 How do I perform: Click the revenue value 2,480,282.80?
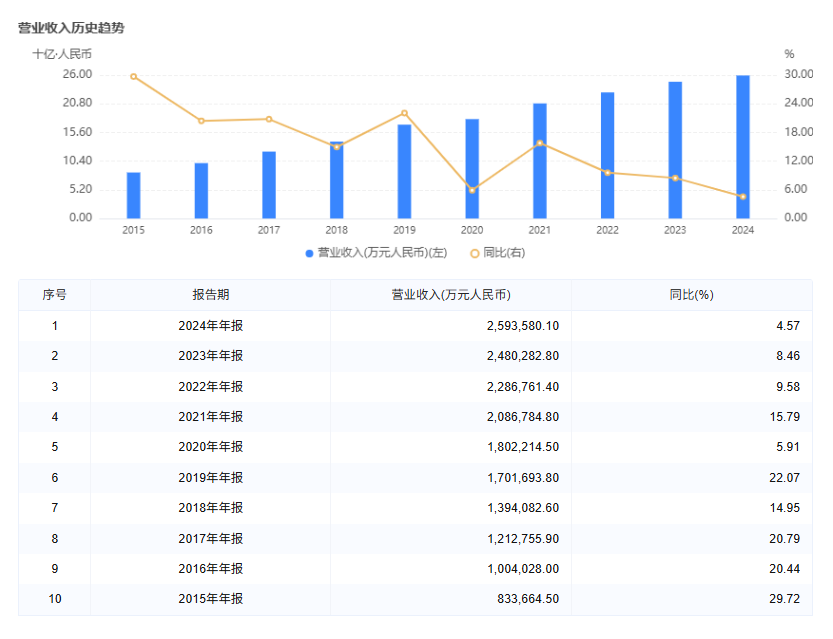coord(523,356)
